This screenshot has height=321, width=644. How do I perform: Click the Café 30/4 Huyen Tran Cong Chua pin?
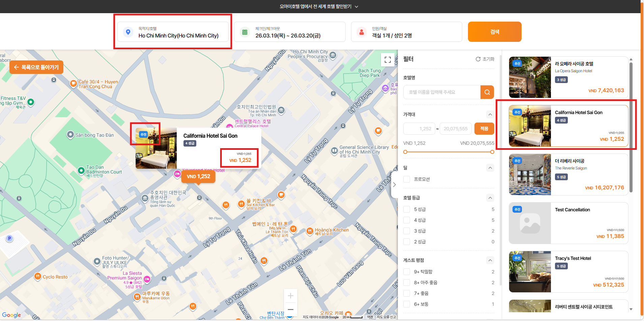click(x=73, y=83)
